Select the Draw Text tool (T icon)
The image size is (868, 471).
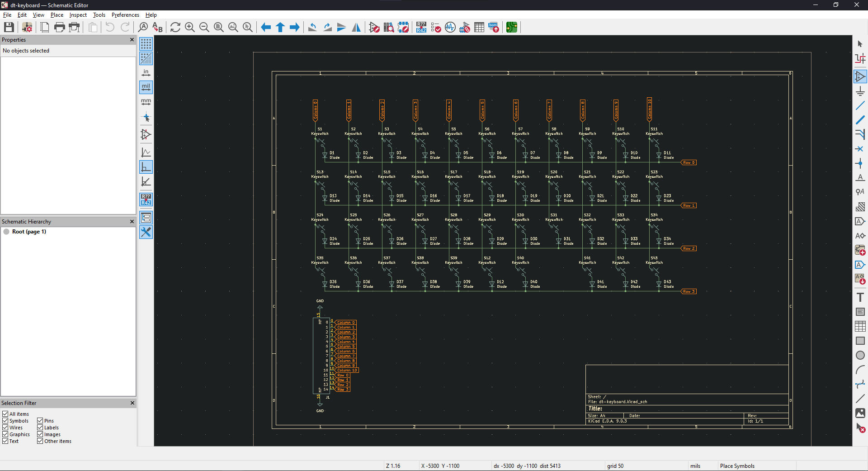[860, 297]
